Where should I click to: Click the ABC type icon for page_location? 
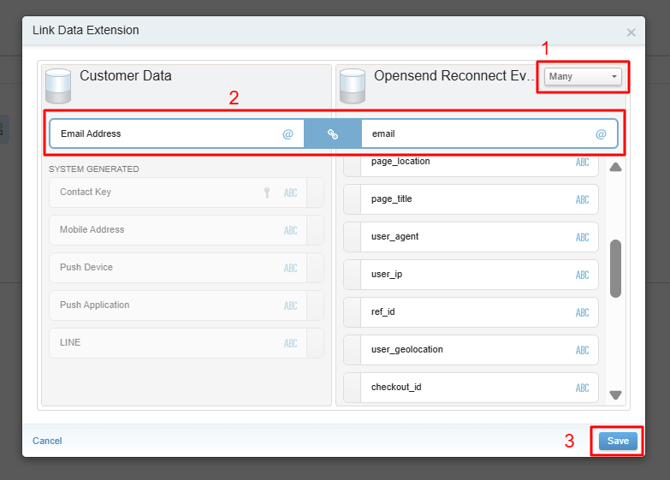pos(582,162)
